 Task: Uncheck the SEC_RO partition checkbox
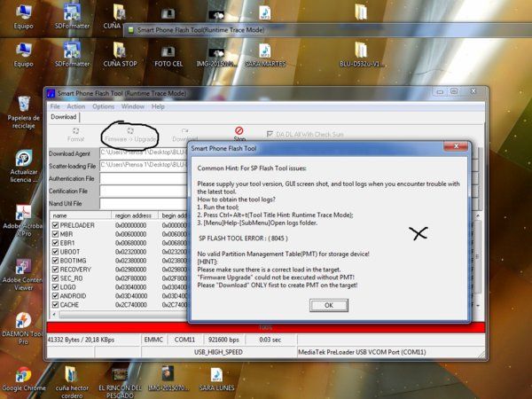(55, 278)
